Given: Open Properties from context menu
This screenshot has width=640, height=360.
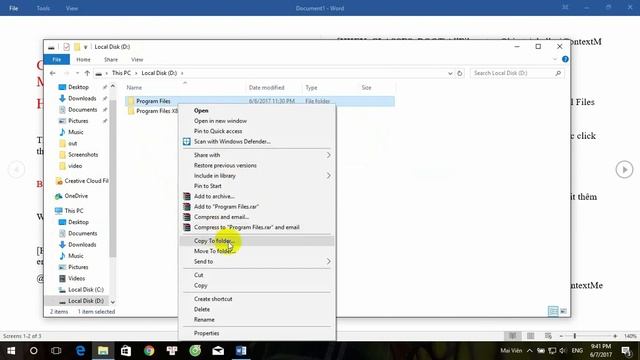Looking at the screenshot, I should pos(257,333).
